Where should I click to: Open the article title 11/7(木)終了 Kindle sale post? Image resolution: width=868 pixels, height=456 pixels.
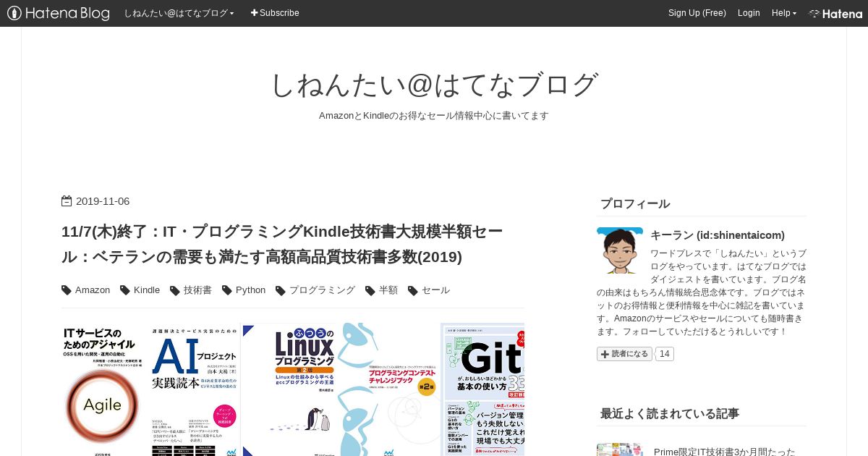282,244
